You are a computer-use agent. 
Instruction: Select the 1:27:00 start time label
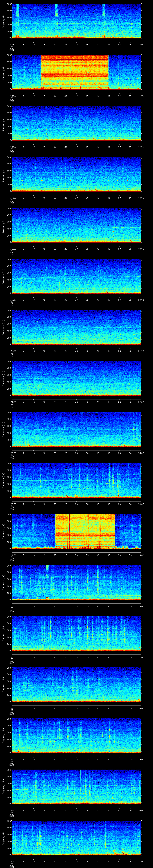pyautogui.click(x=12, y=708)
